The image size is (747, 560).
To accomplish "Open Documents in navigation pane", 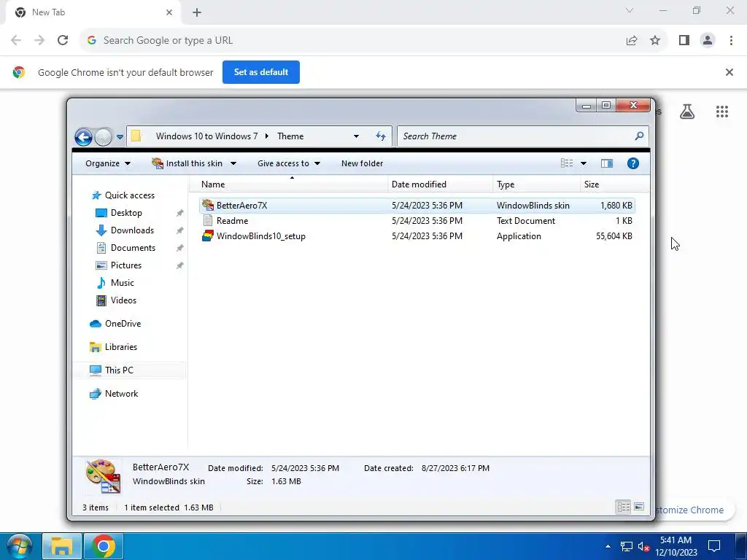I will tap(125, 248).
